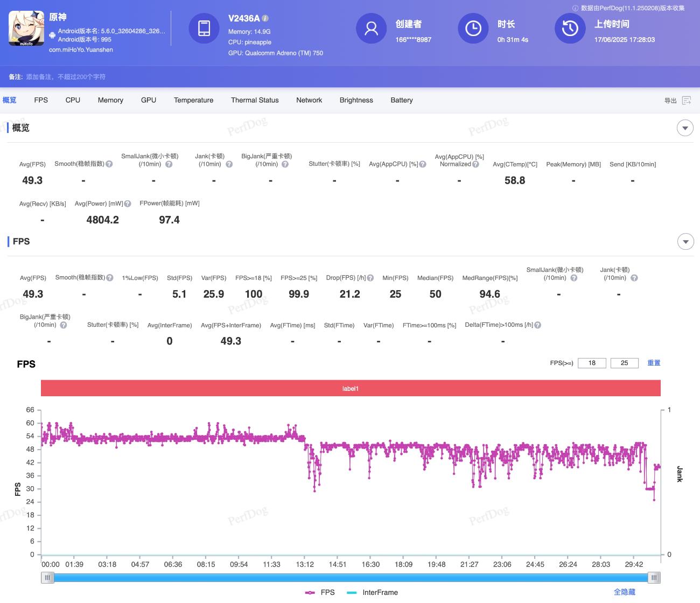
Task: Click the FPS threshold field showing 25
Action: coord(624,363)
